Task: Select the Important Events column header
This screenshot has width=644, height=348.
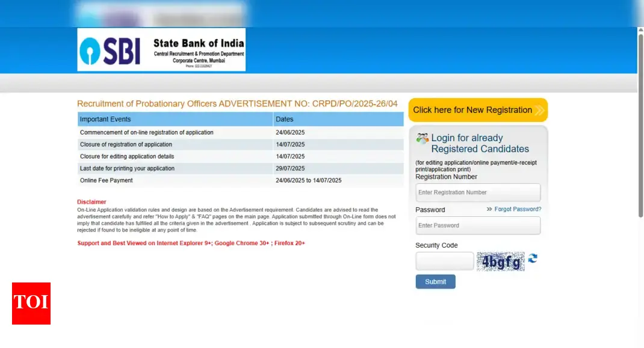Action: point(175,119)
